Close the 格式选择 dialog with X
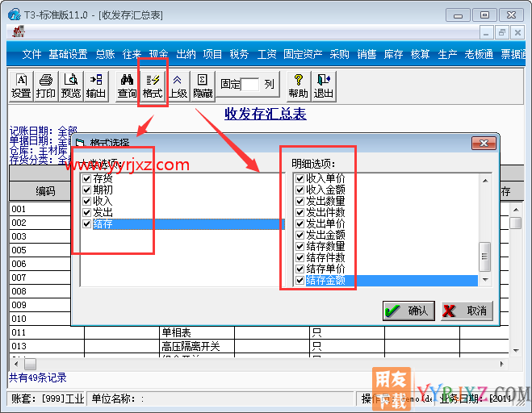The image size is (532, 413). pyautogui.click(x=484, y=143)
